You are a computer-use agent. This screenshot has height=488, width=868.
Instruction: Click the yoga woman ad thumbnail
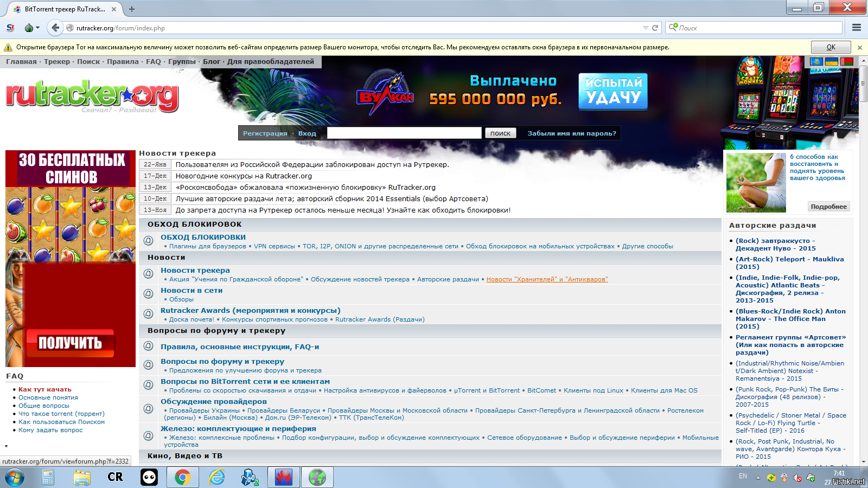pyautogui.click(x=756, y=183)
